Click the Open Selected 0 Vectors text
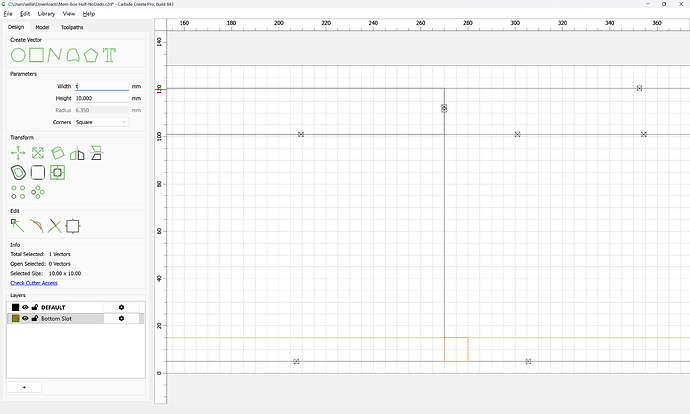The width and height of the screenshot is (690, 414). (x=40, y=264)
